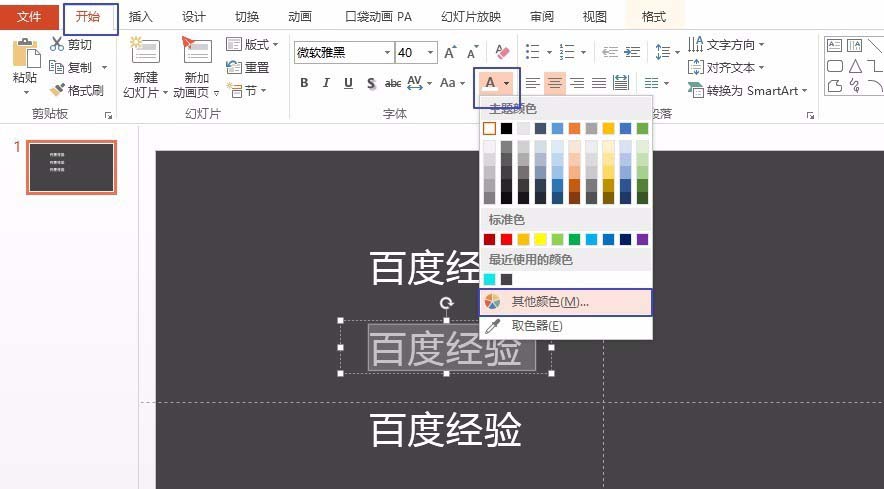Click the Paste clipboard icon

pos(25,54)
